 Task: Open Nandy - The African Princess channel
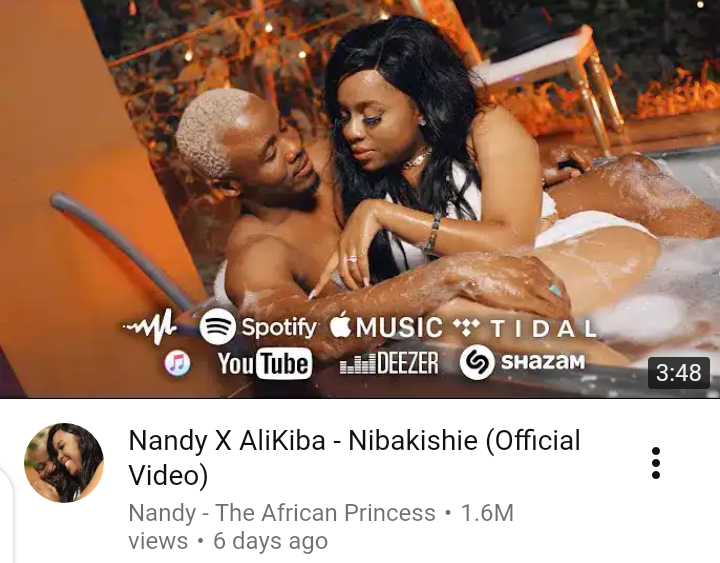coord(282,513)
